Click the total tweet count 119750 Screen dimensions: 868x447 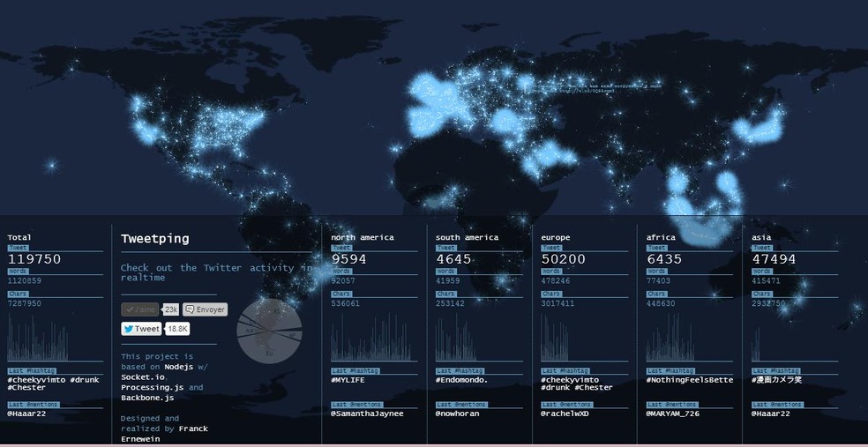point(34,259)
